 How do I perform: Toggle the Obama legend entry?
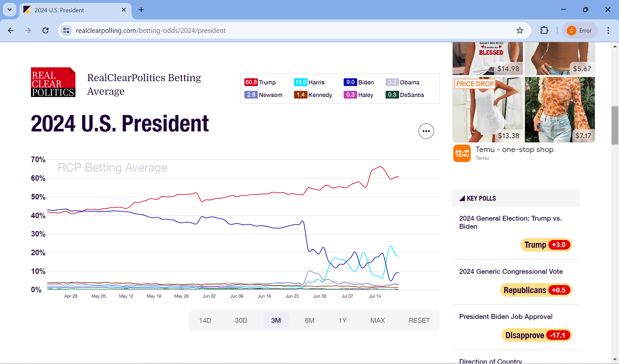(x=402, y=82)
